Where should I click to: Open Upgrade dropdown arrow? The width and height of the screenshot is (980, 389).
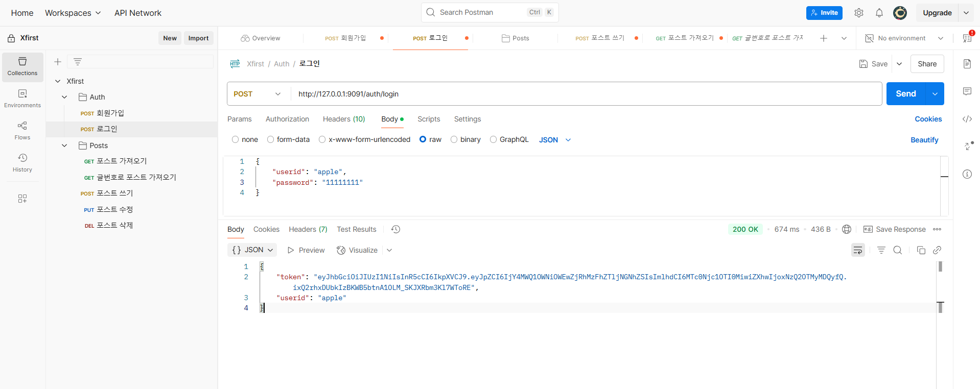(966, 13)
